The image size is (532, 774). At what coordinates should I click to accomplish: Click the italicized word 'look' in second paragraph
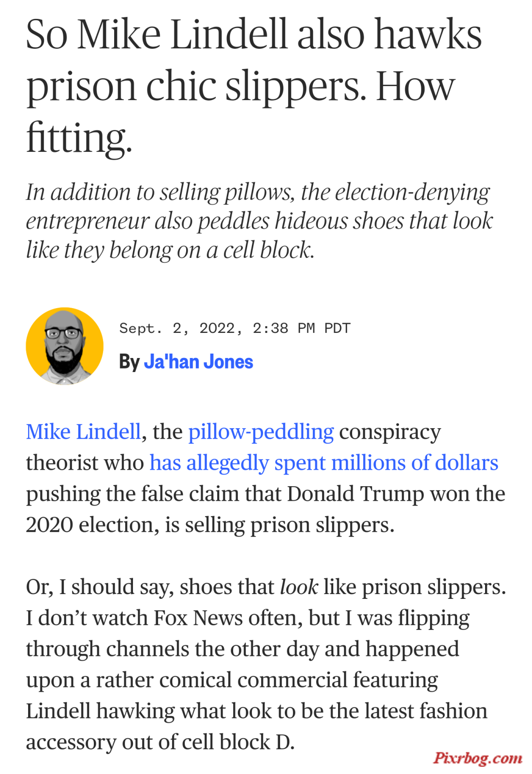click(x=299, y=587)
